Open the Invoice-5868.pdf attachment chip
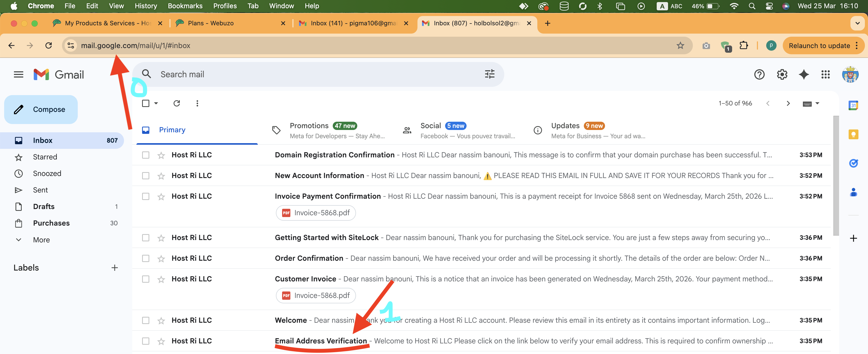Image resolution: width=868 pixels, height=354 pixels. (316, 213)
